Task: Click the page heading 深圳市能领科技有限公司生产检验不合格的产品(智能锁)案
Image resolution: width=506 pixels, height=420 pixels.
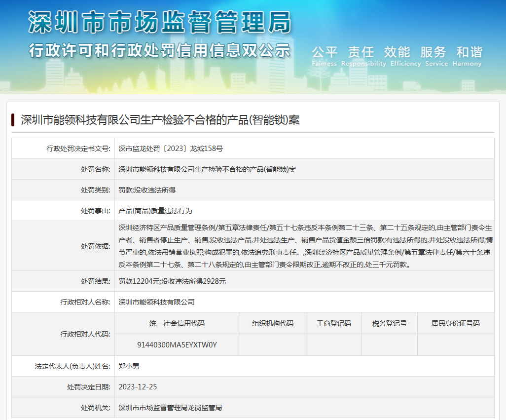Action: pyautogui.click(x=160, y=120)
